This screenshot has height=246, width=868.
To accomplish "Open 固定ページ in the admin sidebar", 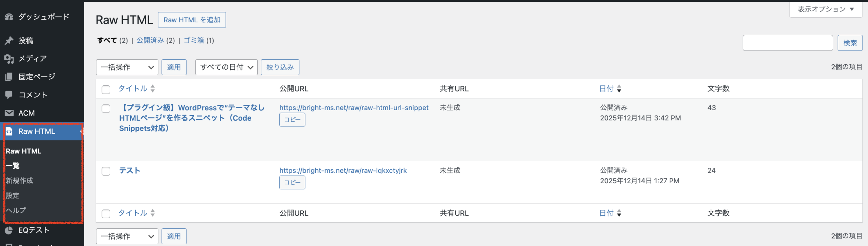I will (x=37, y=77).
